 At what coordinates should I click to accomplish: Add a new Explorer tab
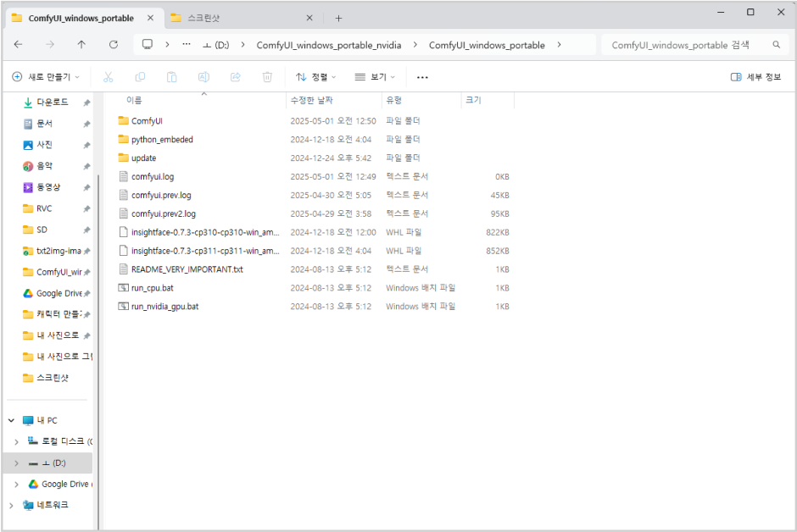338,19
